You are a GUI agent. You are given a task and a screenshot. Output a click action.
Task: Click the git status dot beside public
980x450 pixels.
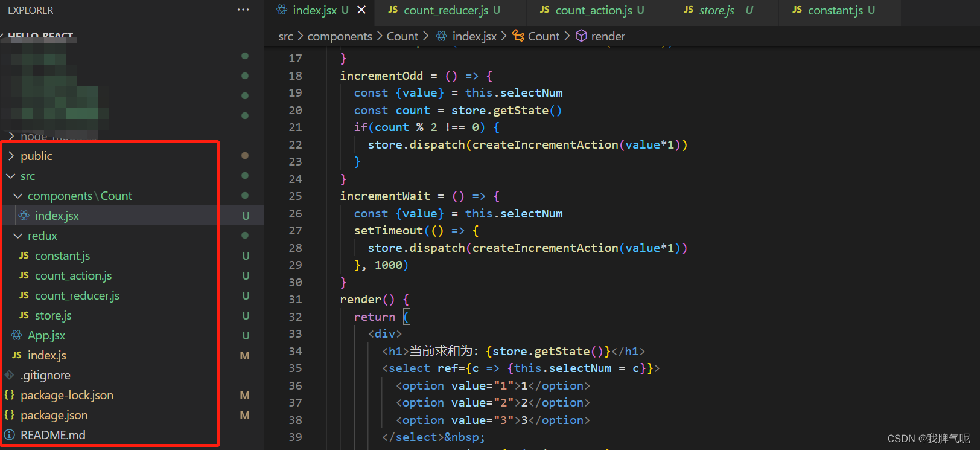pos(245,156)
